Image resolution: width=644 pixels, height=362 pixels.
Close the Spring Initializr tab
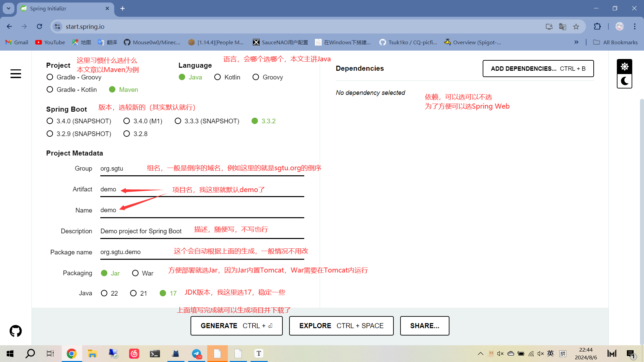pos(107,8)
